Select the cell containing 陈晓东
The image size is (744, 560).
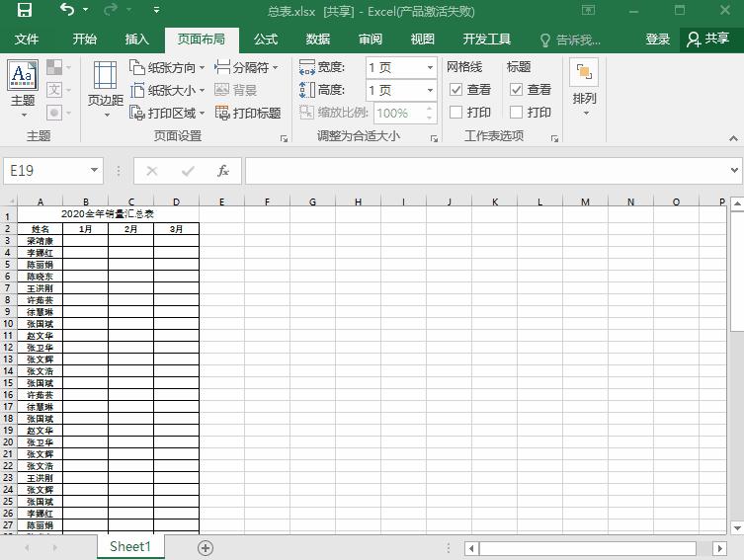click(40, 277)
